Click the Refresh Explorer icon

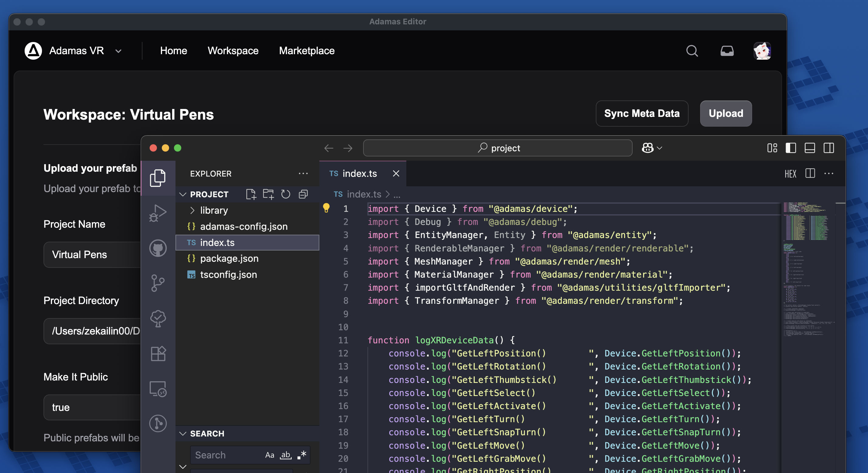coord(286,194)
